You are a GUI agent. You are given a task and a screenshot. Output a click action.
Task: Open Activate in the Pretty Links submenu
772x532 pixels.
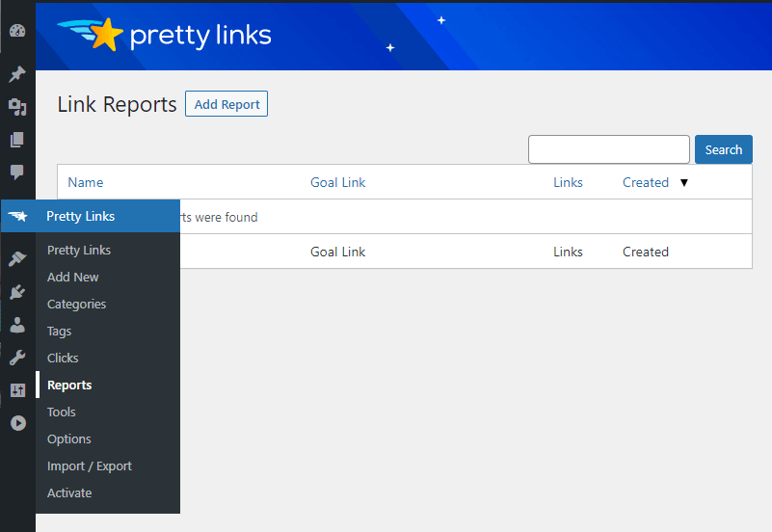(x=69, y=492)
